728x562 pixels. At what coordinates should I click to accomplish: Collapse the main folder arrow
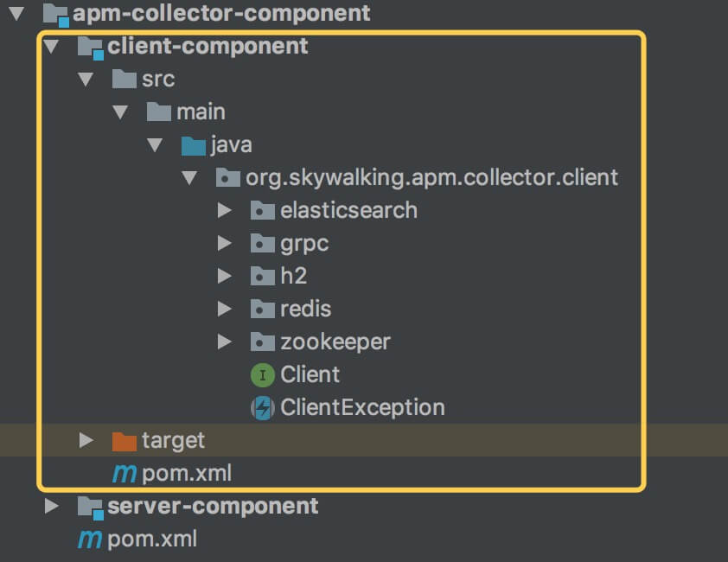pos(120,112)
